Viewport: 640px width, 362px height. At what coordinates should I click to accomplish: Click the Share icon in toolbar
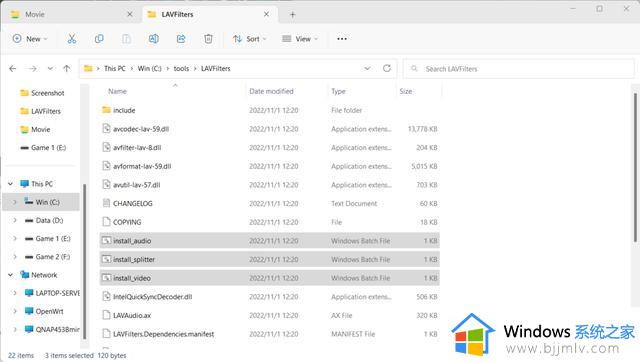pos(181,39)
